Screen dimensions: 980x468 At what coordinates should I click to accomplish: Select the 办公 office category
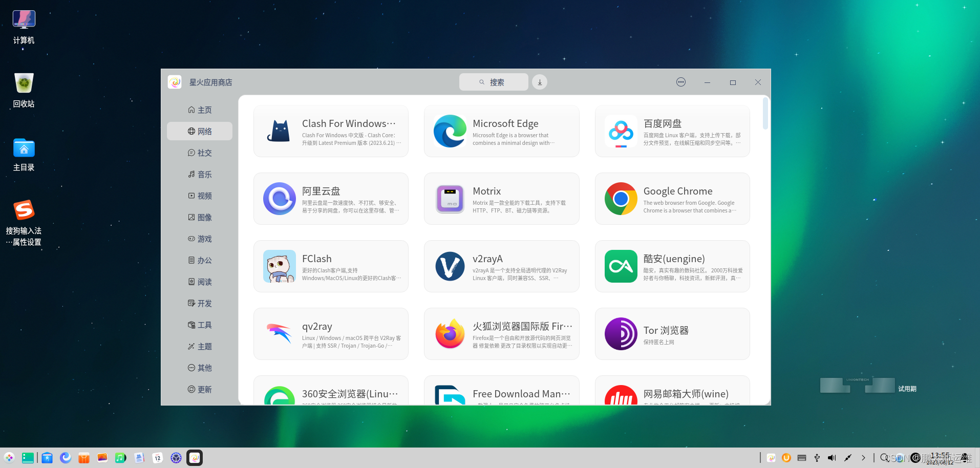click(200, 261)
